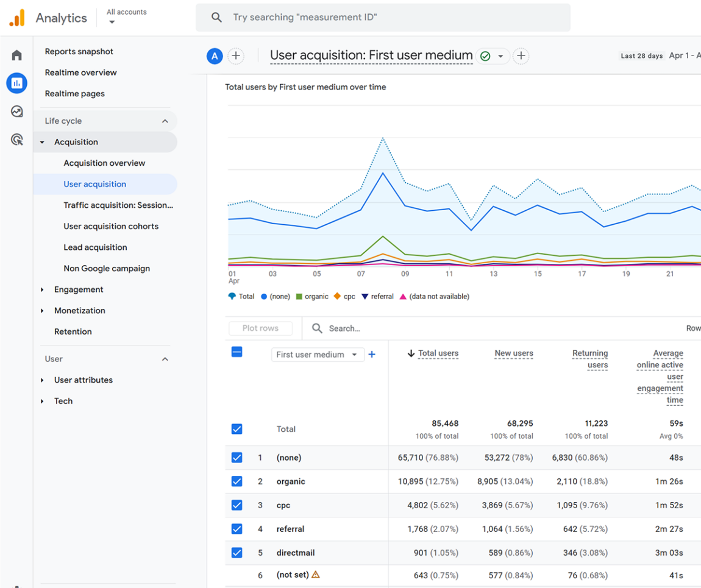Click the plus icon after report title

[521, 56]
